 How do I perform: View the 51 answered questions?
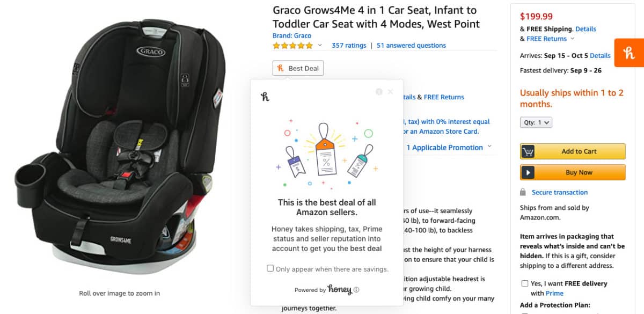[411, 46]
